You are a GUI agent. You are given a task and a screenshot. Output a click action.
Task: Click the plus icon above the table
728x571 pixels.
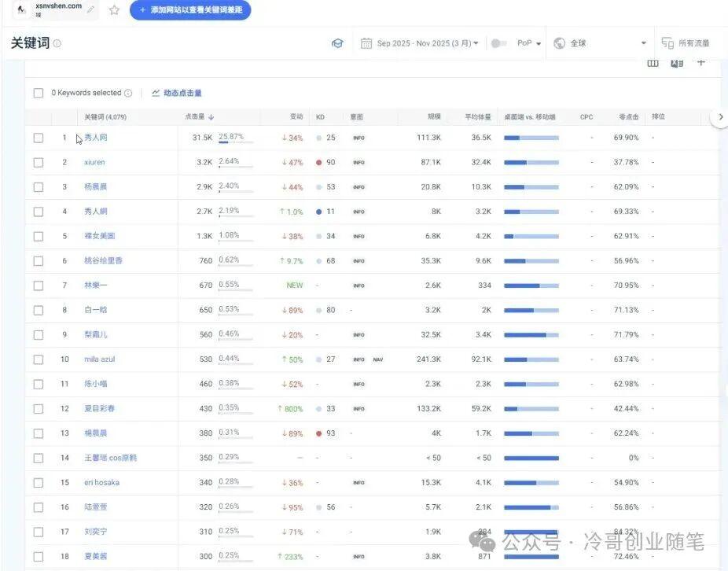tap(701, 62)
